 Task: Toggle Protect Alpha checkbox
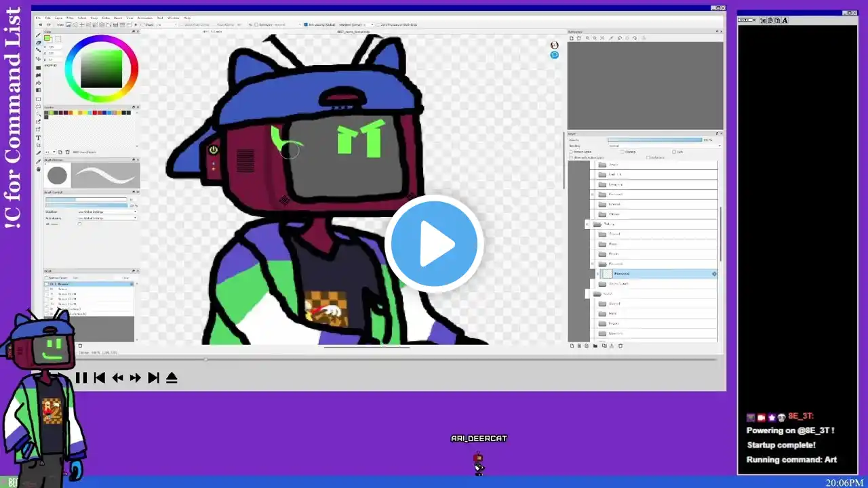tap(572, 152)
